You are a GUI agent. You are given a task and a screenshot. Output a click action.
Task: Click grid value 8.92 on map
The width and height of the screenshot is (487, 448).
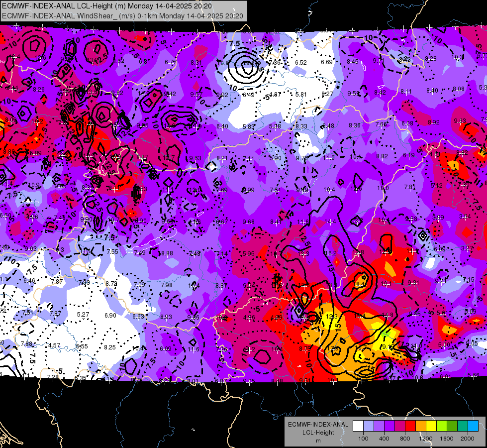coord(434,122)
